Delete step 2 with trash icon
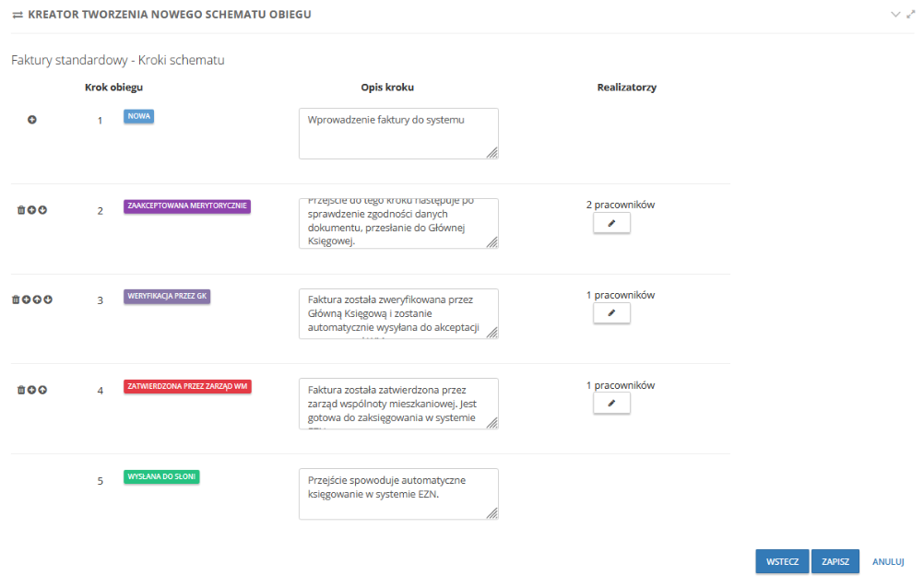Viewport: 924px width, 587px height. click(x=21, y=209)
